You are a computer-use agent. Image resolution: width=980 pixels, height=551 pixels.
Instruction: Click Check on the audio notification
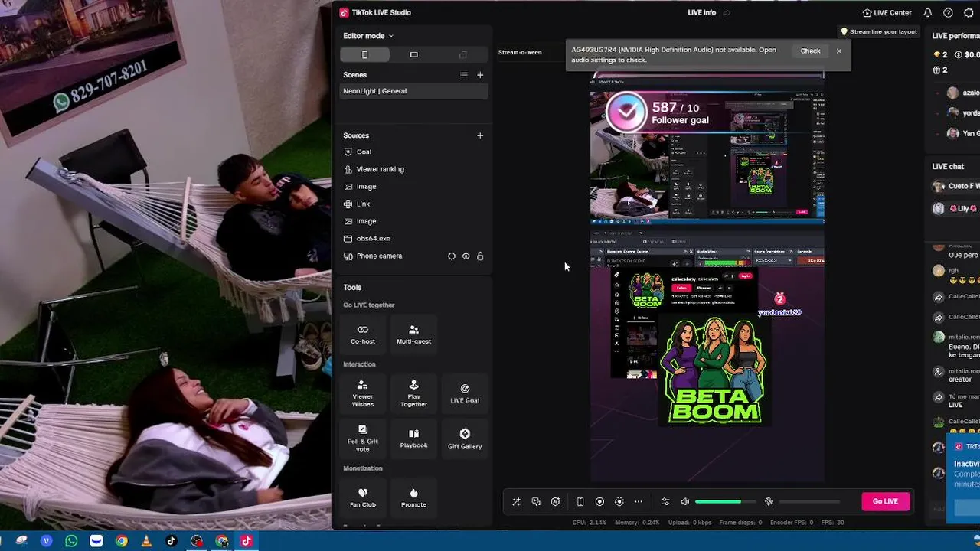[810, 51]
